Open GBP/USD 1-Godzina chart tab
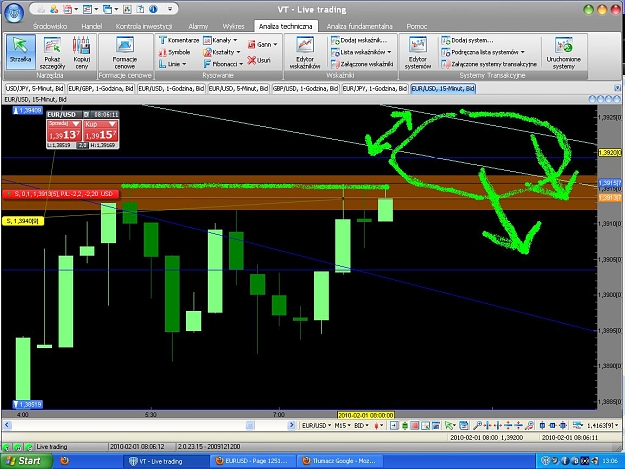Viewport: 625px width, 469px height. click(305, 88)
